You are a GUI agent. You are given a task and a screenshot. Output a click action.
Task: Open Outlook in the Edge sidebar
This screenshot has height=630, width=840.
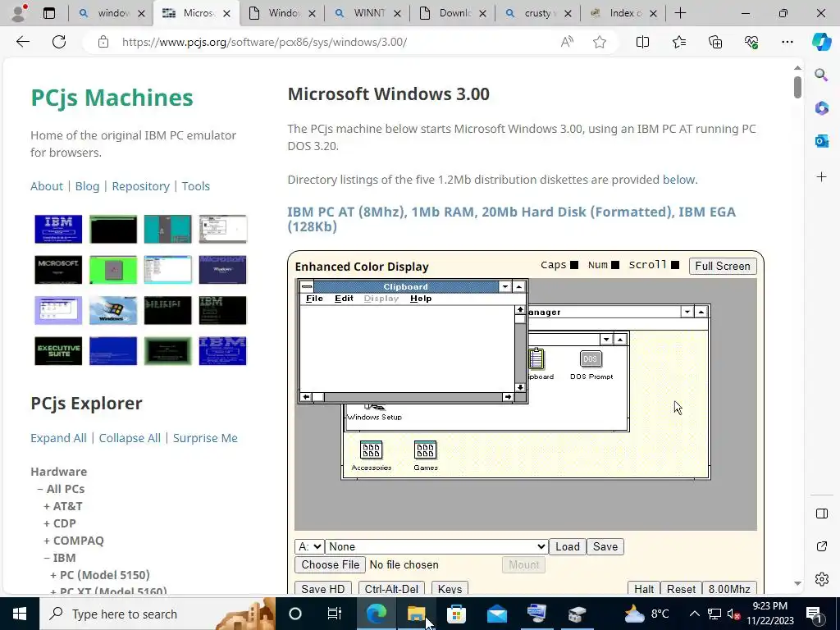821,141
